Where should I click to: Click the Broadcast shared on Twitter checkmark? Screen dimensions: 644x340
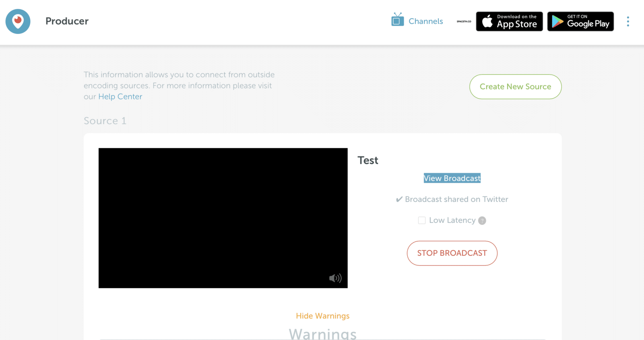click(399, 199)
